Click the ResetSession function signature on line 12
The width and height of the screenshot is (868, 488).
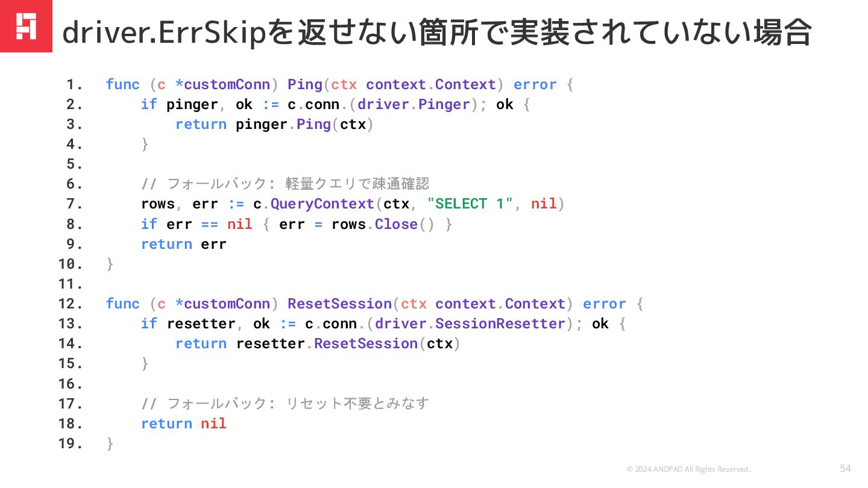[x=374, y=304]
